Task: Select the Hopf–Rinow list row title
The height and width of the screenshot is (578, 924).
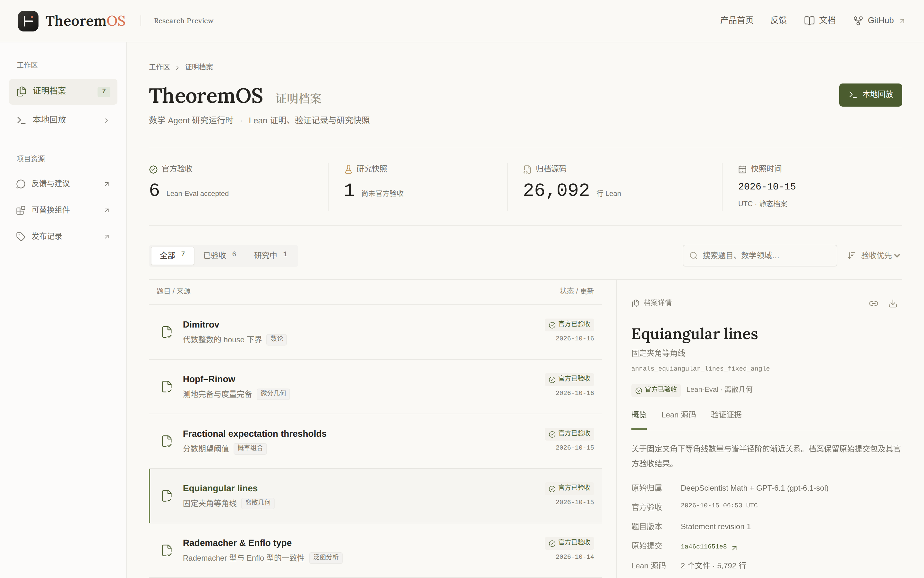Action: tap(209, 379)
